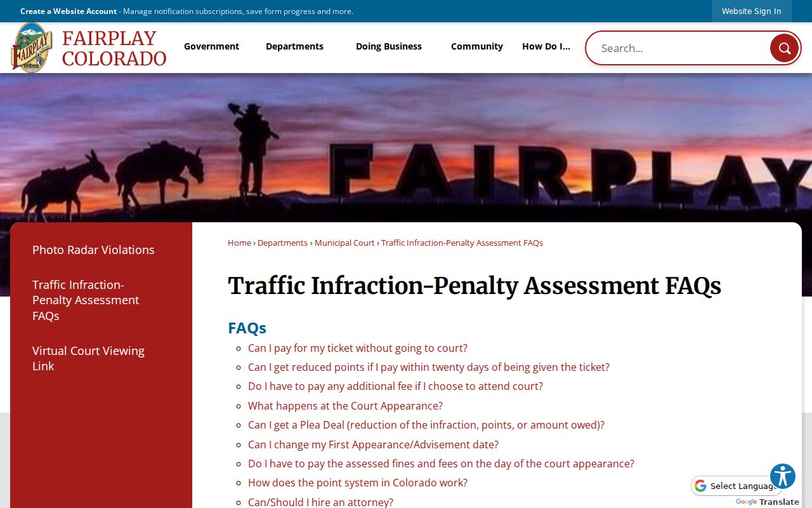Open Photo Radar Violations sidebar link

click(93, 250)
